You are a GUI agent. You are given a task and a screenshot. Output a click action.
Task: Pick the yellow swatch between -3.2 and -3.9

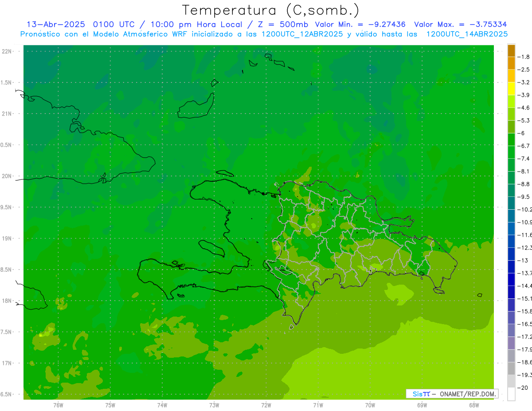511,89
